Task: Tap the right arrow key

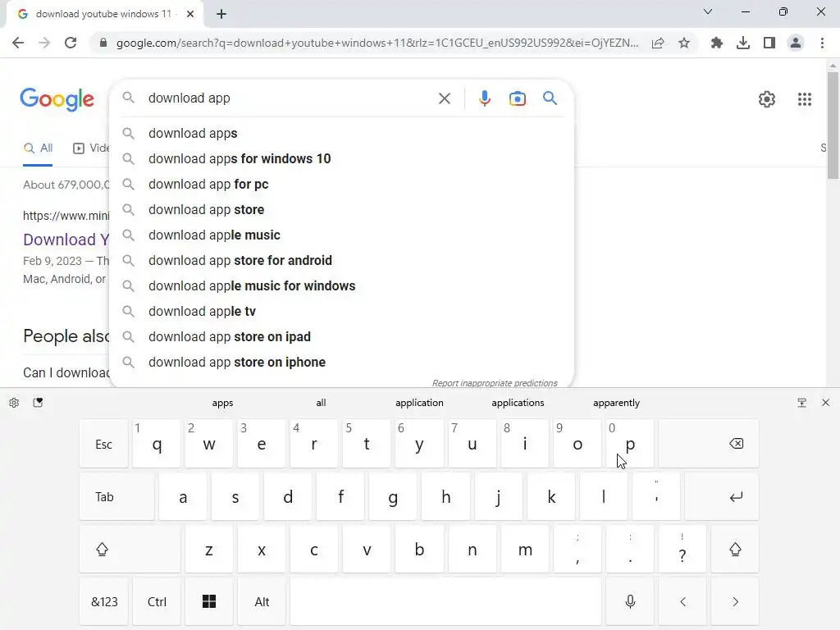Action: (x=735, y=601)
